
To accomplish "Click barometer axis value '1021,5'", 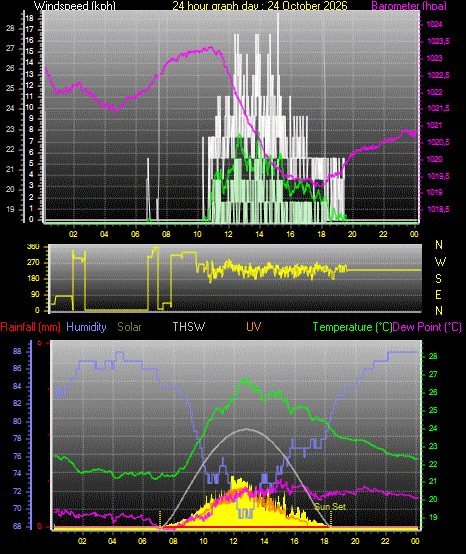I will point(438,108).
